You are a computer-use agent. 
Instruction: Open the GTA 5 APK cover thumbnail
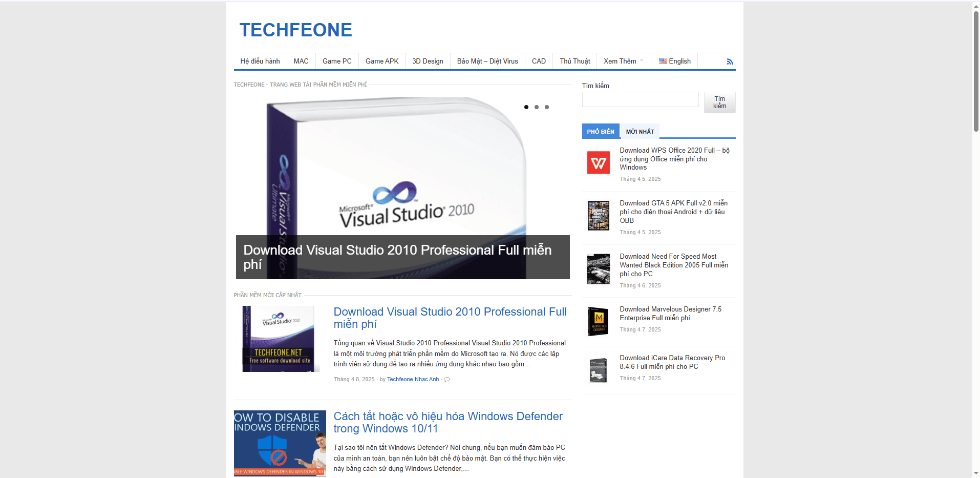coord(598,216)
